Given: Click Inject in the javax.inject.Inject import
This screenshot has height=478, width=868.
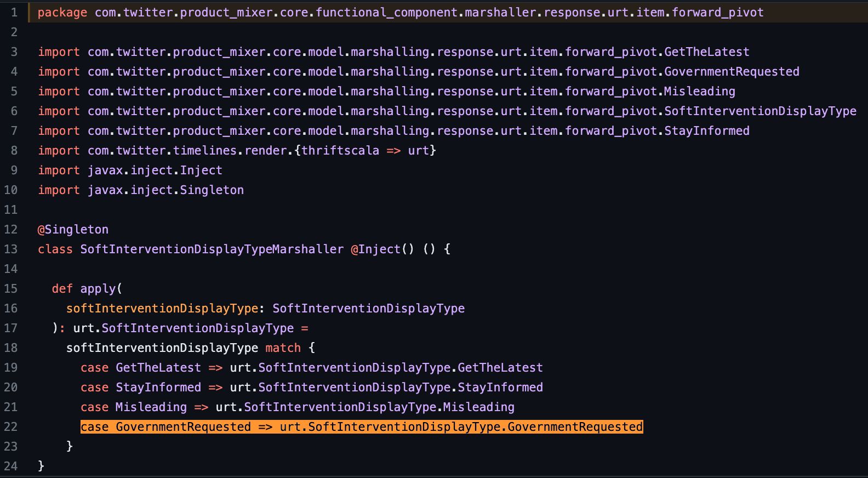Looking at the screenshot, I should (201, 170).
